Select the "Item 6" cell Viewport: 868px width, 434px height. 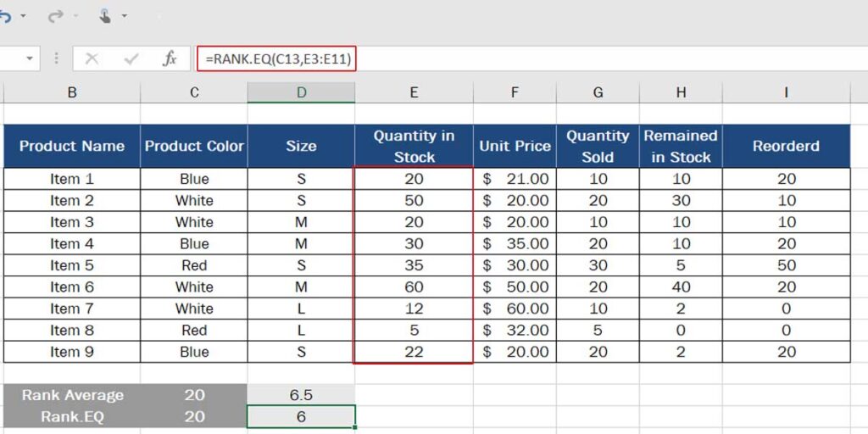tap(72, 287)
